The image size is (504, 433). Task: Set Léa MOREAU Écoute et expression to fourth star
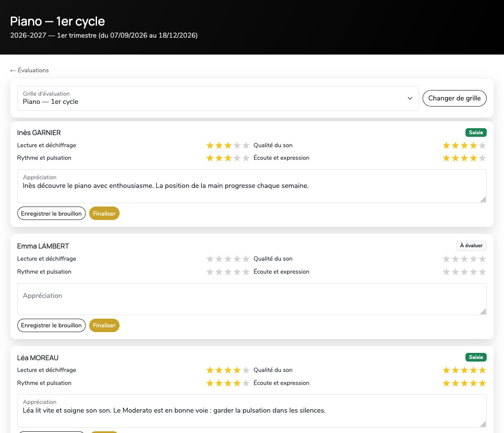(473, 383)
